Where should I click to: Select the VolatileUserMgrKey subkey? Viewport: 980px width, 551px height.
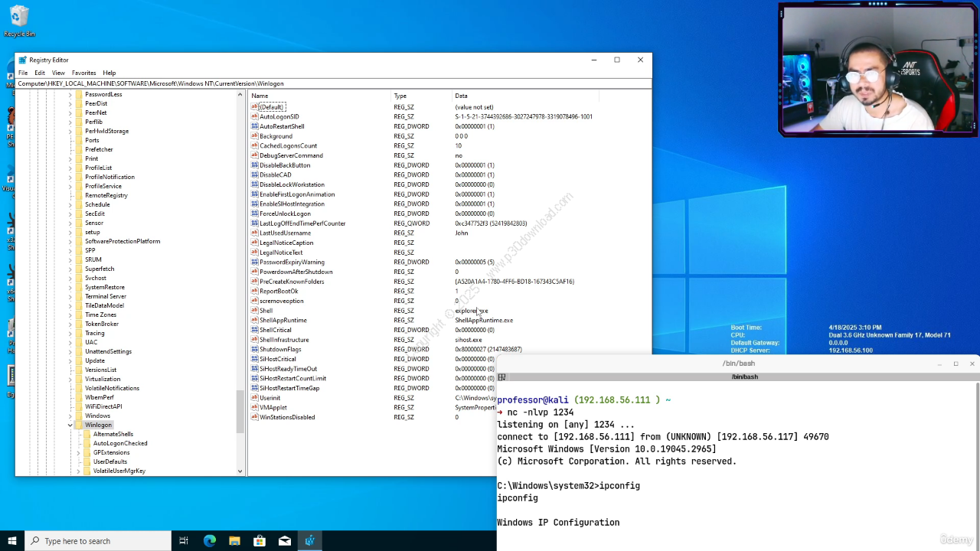coord(119,471)
